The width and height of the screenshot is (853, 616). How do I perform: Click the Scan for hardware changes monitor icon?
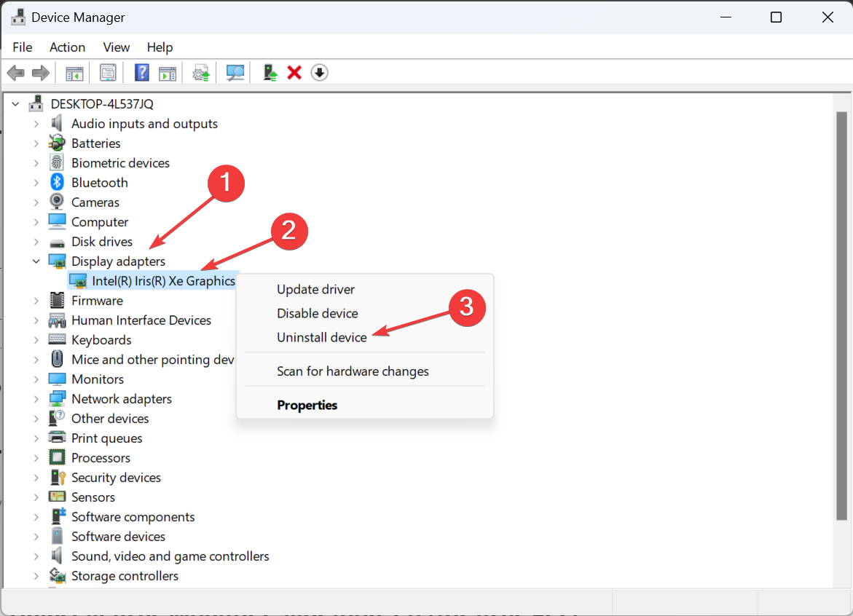[x=235, y=73]
